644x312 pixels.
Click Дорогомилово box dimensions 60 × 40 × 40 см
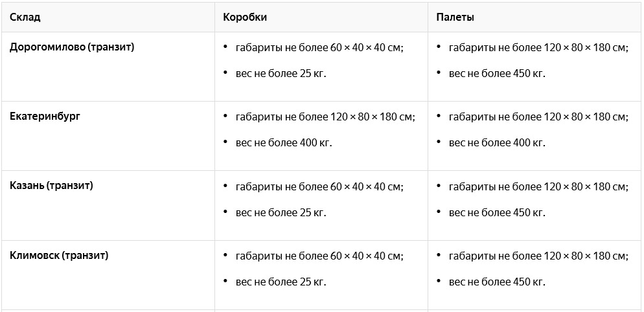click(319, 48)
